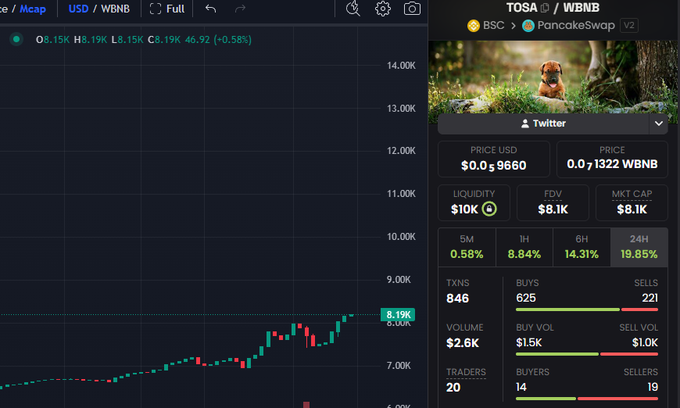The image size is (680, 408).
Task: Click the PRICE WBNB value box
Action: [612, 159]
